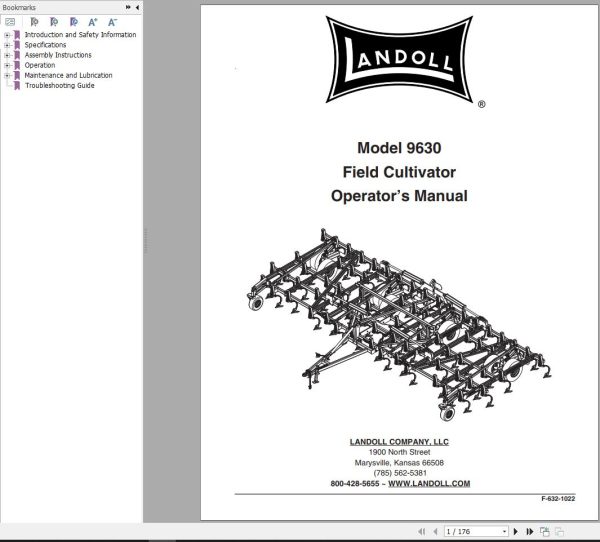Click the third purple bookmark toolbar icon
The image size is (600, 542).
73,22
